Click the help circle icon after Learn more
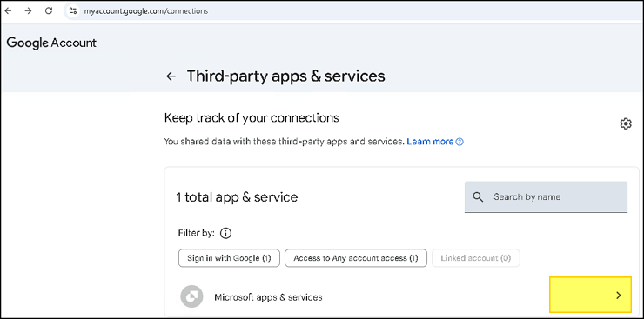The height and width of the screenshot is (319, 644). pos(460,142)
